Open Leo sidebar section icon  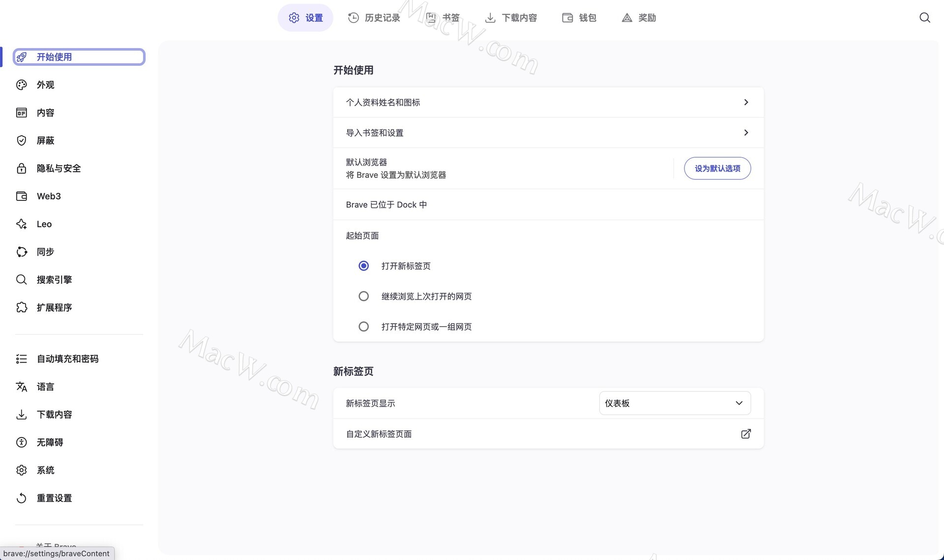(22, 224)
